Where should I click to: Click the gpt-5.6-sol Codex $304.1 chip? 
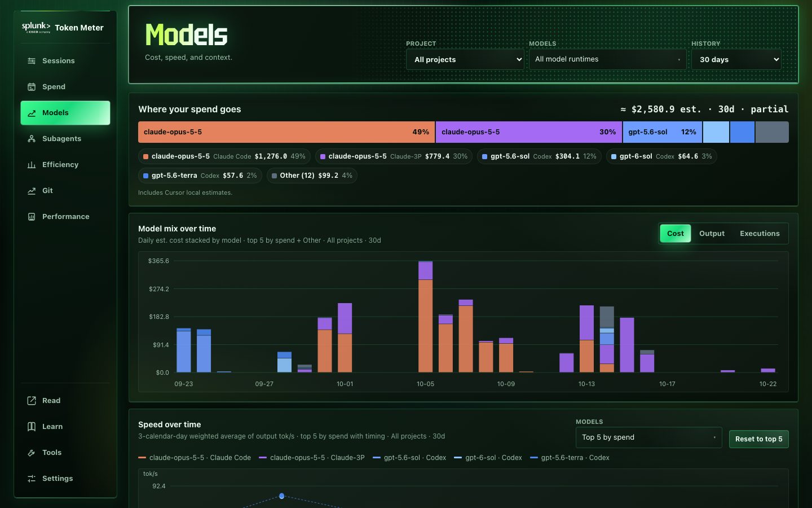(539, 156)
